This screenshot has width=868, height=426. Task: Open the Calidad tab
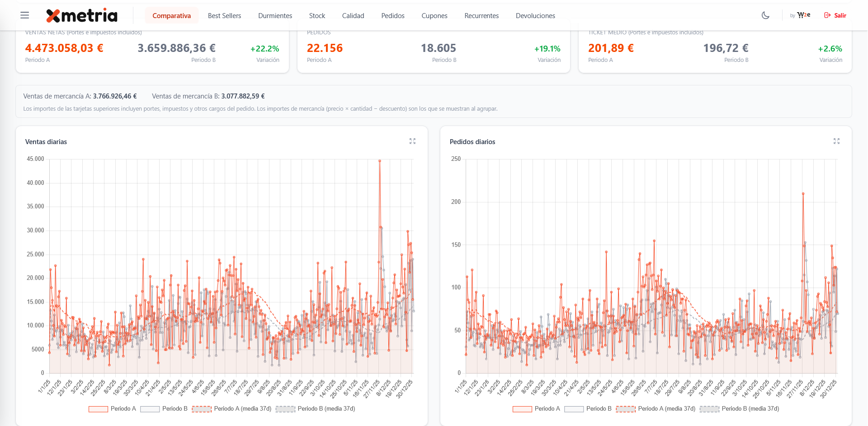click(x=353, y=16)
